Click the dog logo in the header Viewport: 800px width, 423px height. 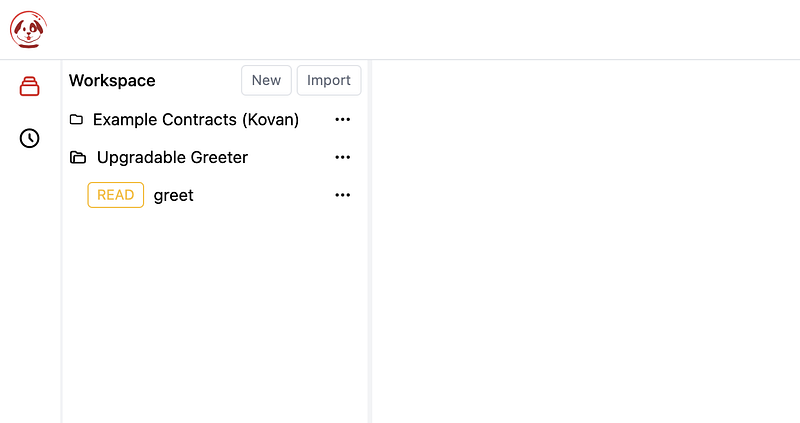[27, 29]
